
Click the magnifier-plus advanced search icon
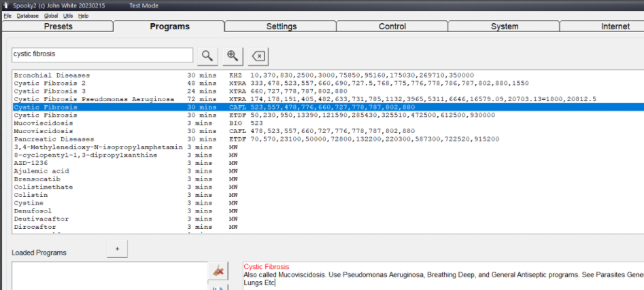[233, 56]
